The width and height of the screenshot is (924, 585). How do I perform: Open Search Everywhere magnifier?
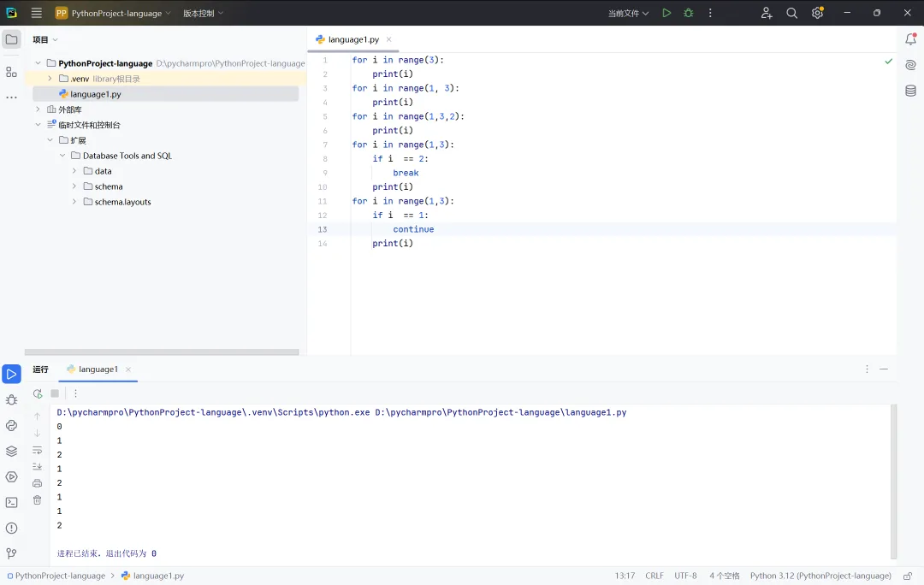[x=791, y=13]
